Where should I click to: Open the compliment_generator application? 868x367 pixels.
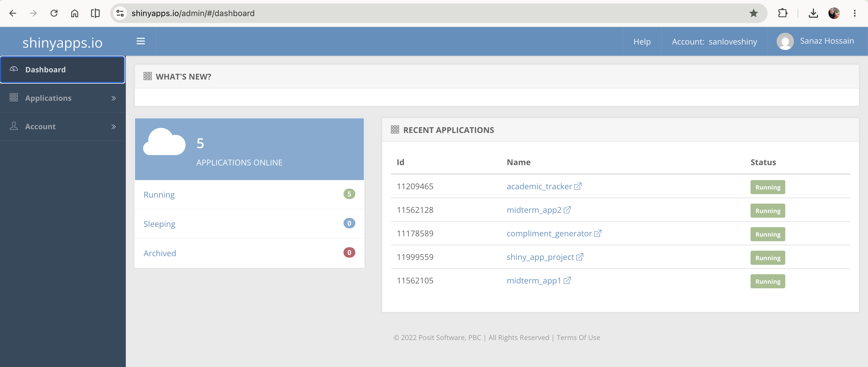(549, 233)
